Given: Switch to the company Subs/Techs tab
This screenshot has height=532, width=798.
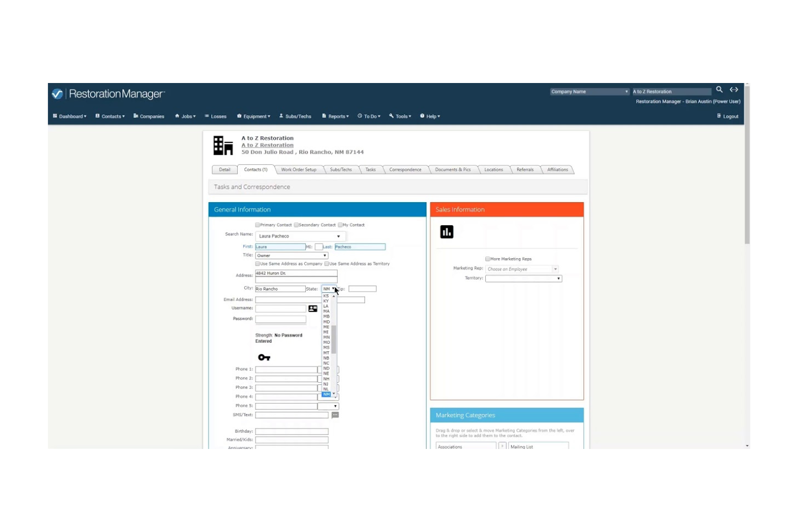Looking at the screenshot, I should tap(341, 170).
